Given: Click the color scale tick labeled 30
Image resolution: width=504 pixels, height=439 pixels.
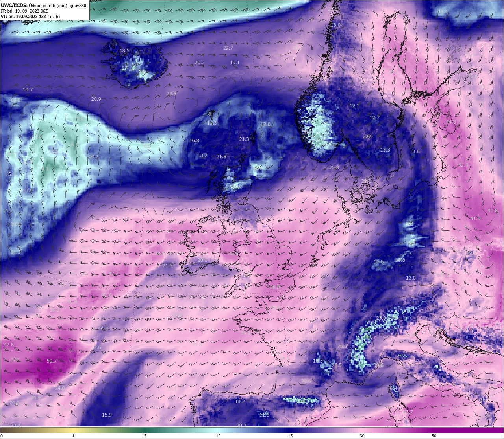Looking at the screenshot, I should coord(362,436).
